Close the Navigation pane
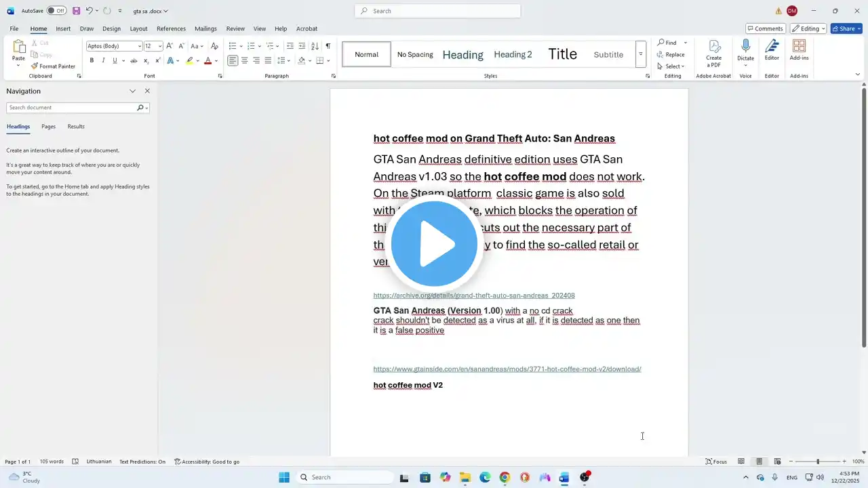868x488 pixels. click(x=147, y=91)
